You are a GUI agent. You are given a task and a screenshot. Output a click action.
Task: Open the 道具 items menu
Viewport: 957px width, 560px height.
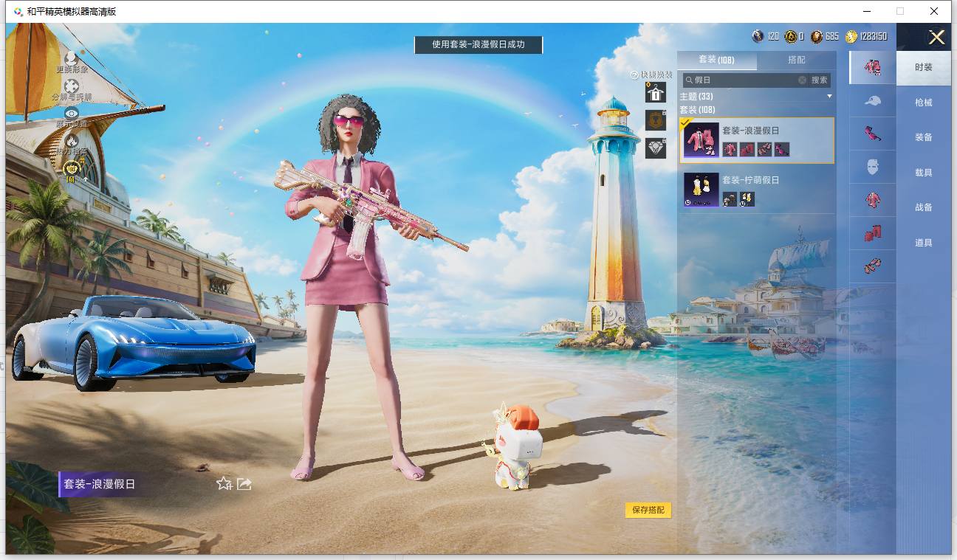[x=924, y=243]
